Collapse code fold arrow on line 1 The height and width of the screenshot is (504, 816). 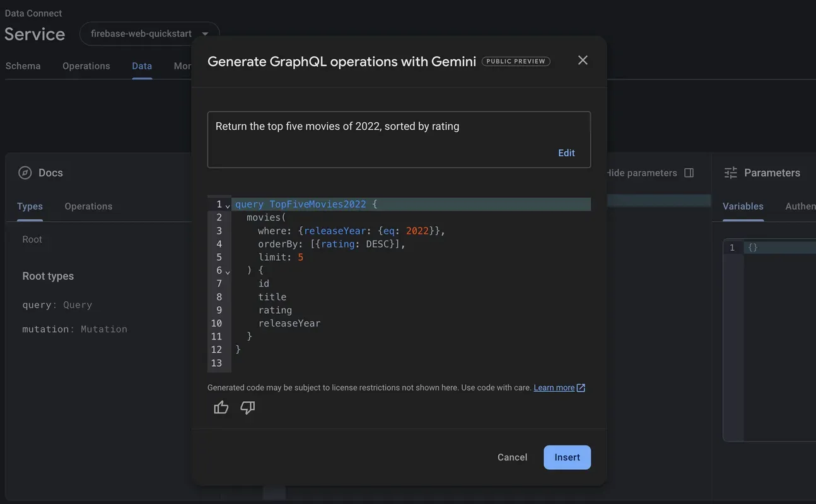pyautogui.click(x=228, y=205)
